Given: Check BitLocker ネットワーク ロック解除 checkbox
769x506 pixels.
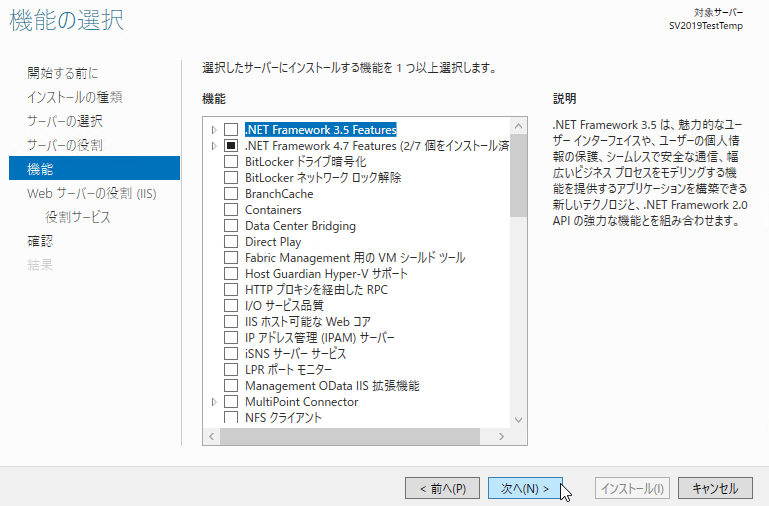Looking at the screenshot, I should [231, 177].
